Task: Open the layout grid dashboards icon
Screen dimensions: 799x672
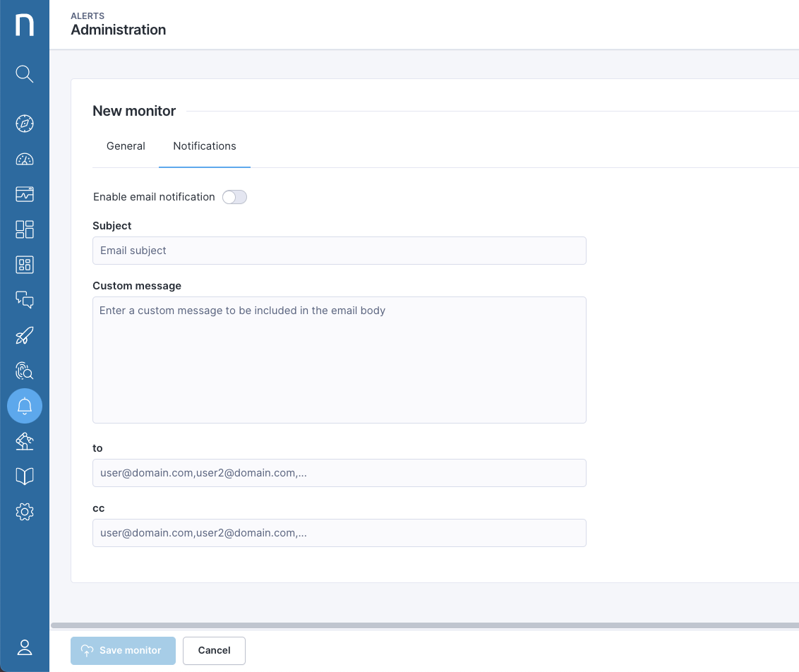Action: click(x=25, y=229)
